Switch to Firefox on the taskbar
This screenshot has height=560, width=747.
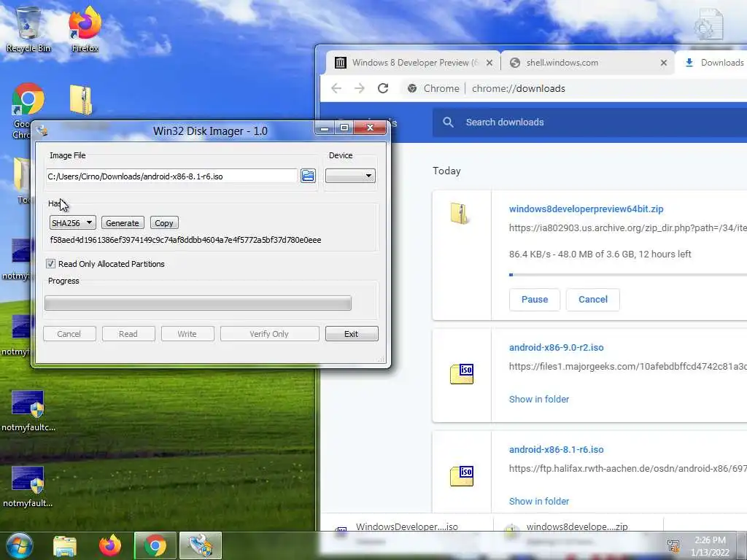coord(110,545)
